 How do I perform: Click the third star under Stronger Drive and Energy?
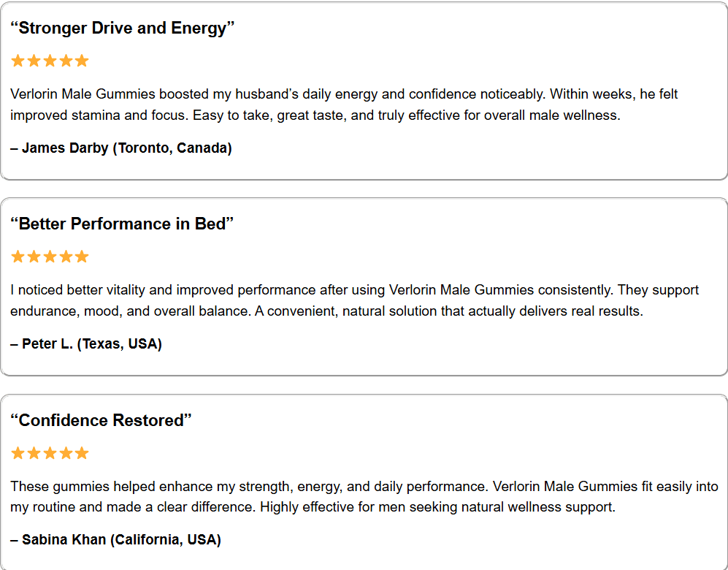click(x=50, y=61)
